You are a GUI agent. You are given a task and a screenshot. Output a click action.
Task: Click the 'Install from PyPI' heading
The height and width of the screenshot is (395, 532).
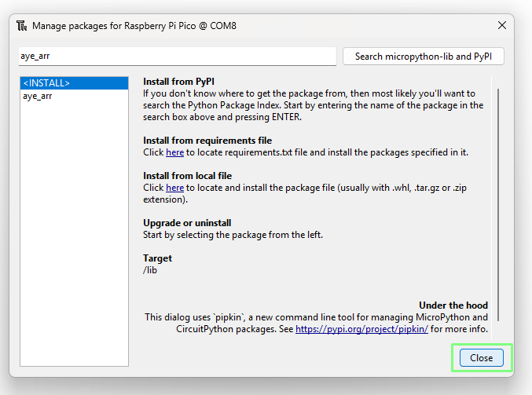click(x=178, y=82)
